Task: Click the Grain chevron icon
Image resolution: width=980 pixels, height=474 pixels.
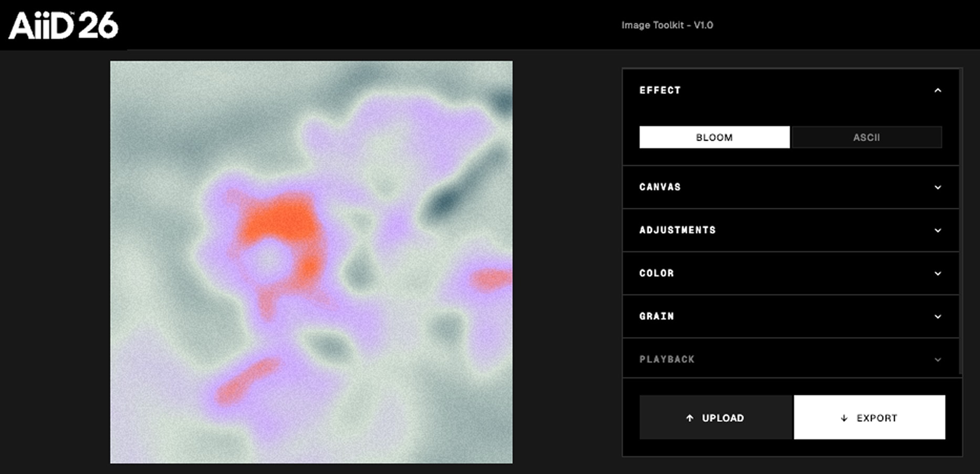Action: [x=937, y=316]
